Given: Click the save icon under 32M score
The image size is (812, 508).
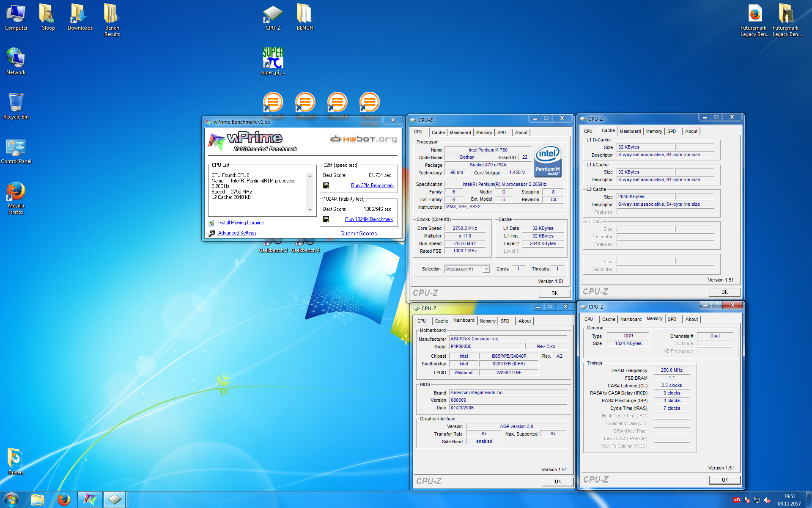Looking at the screenshot, I should pos(326,185).
